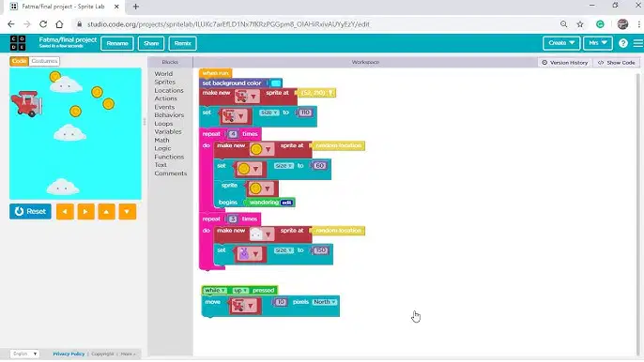
Task: Switch to Code mode toggle
Action: coord(19,61)
